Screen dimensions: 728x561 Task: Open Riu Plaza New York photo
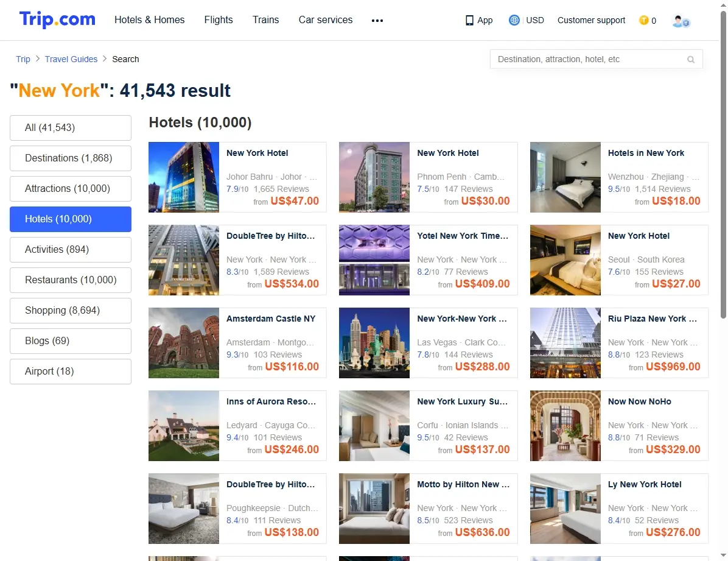click(x=565, y=343)
